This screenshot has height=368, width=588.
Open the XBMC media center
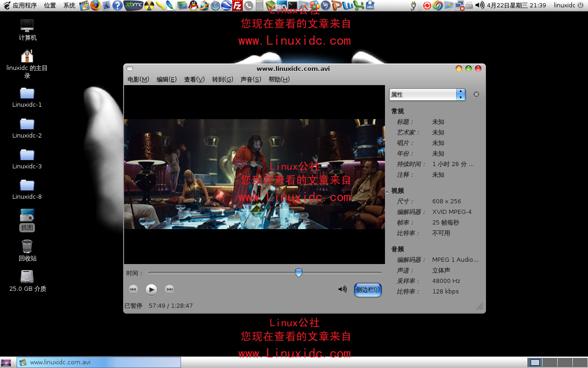pyautogui.click(x=133, y=6)
